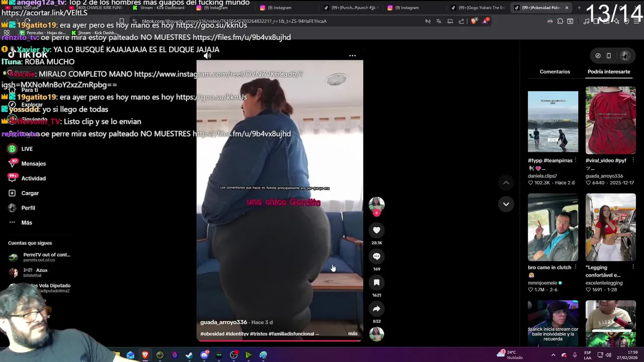Click video progress bar at bottom
Viewport: 644px width, 362px height.
click(279, 340)
